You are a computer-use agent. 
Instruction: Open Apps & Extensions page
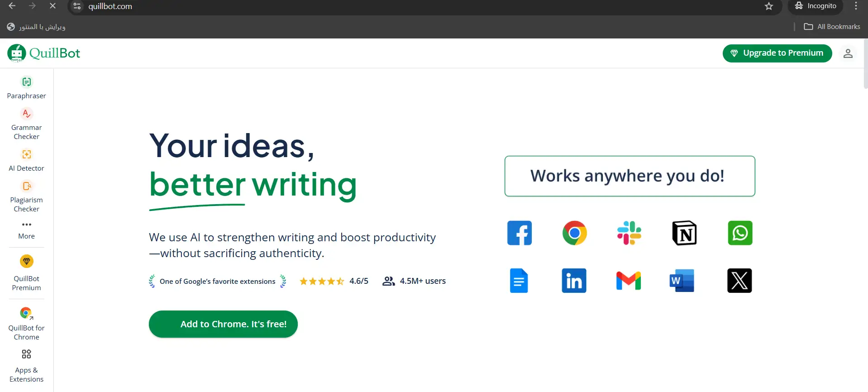pos(27,366)
